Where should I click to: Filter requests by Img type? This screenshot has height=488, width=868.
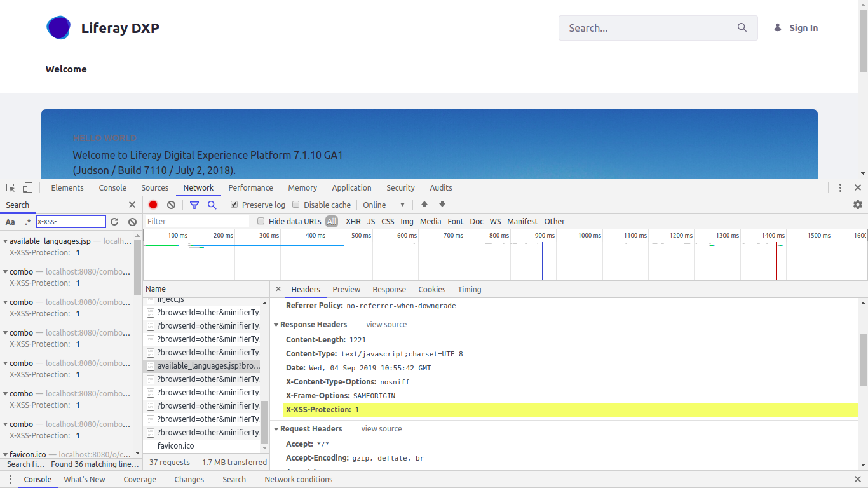coord(407,221)
